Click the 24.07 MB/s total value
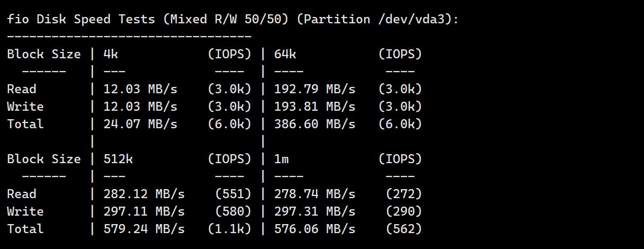644x249 pixels. (140, 124)
